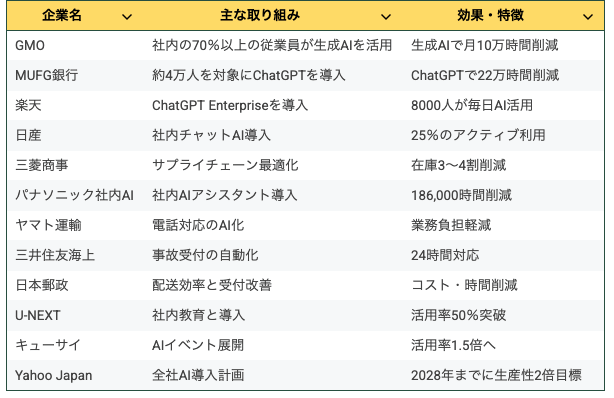This screenshot has width=614, height=398.
Task: Click the 社内教育と導入 cell
Action: pos(199,315)
